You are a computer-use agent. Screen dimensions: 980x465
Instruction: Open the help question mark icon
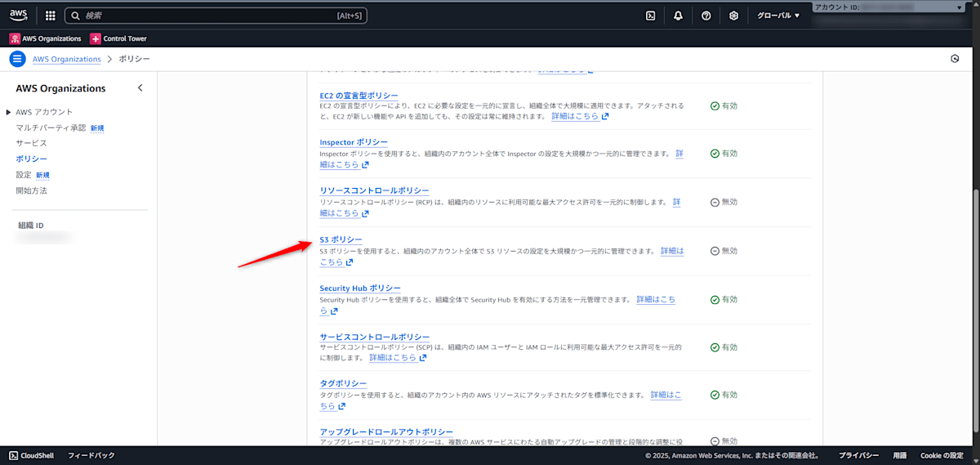point(706,16)
